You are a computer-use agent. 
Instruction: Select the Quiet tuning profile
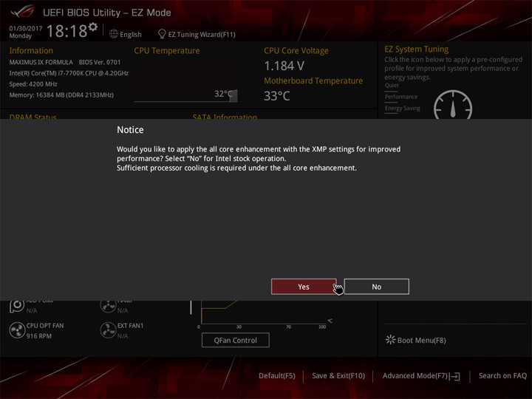pyautogui.click(x=392, y=86)
